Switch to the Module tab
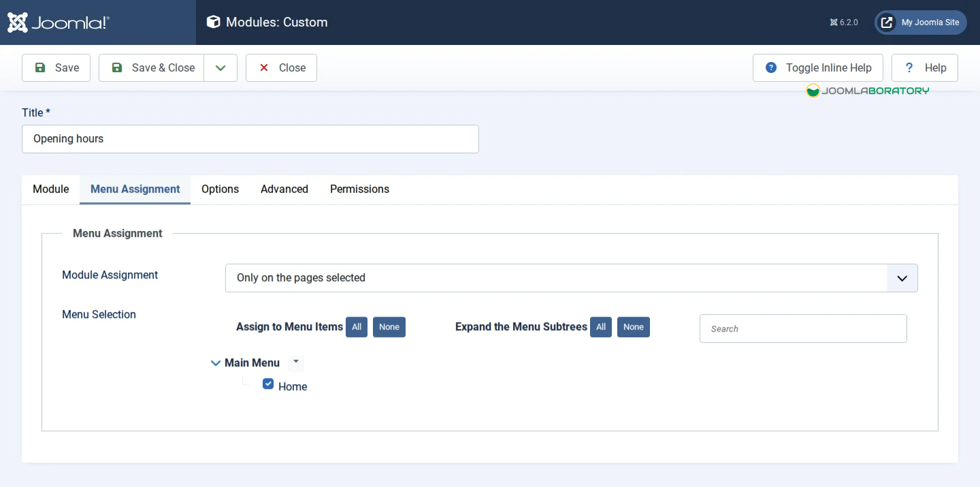The image size is (980, 487). coord(51,189)
